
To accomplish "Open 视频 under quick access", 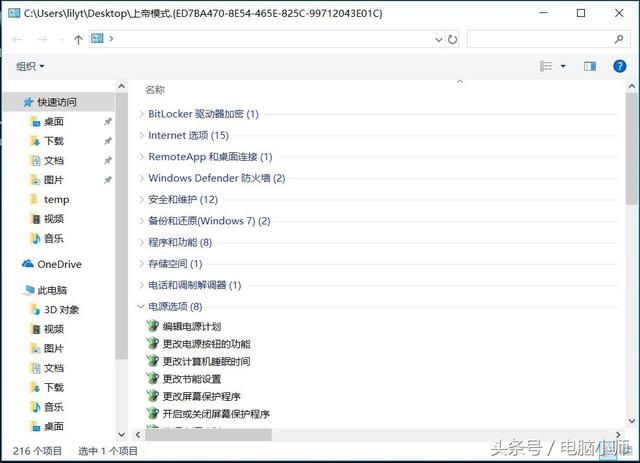I will 53,219.
